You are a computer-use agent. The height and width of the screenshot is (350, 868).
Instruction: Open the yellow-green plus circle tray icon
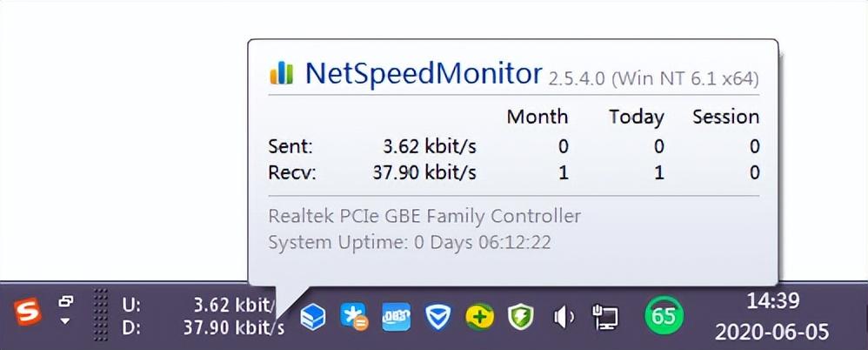[x=479, y=317]
